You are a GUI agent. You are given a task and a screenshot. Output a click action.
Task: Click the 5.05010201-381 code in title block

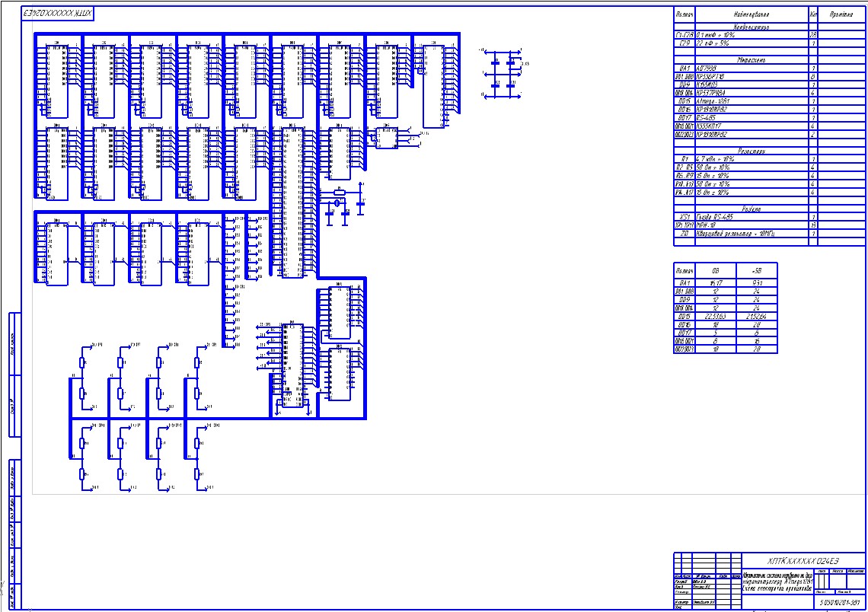[x=840, y=603]
